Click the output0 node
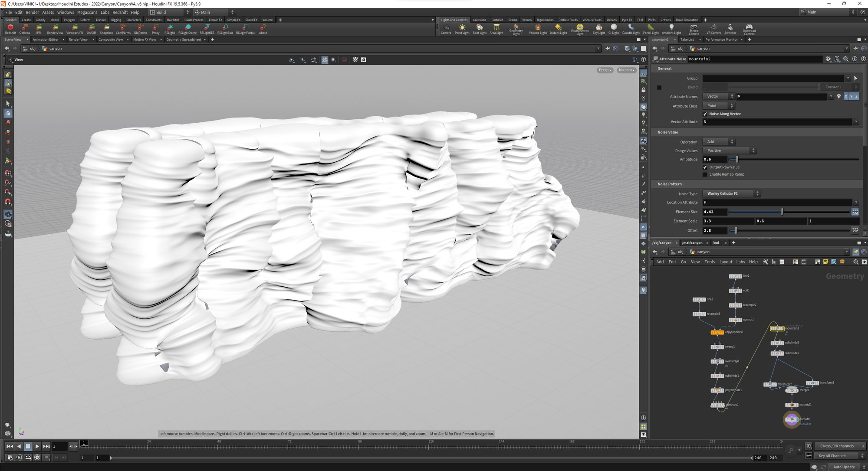The image size is (868, 471). pos(792,419)
